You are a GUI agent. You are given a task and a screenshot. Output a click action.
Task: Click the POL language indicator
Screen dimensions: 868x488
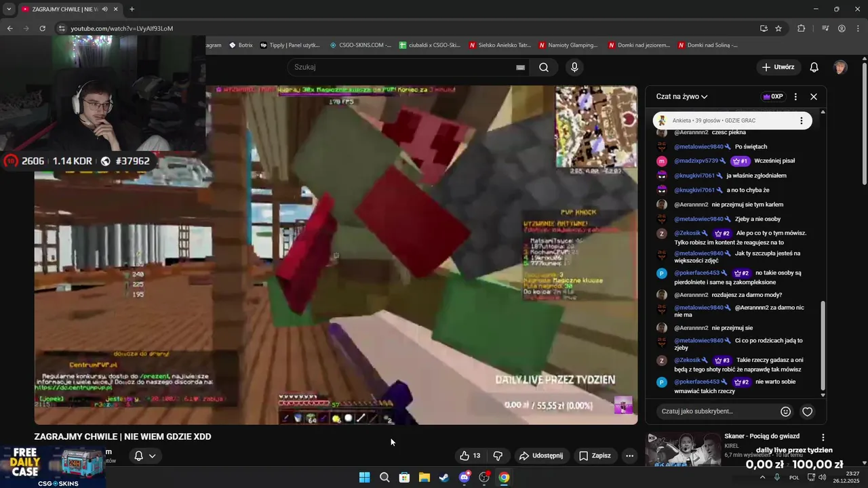click(794, 477)
